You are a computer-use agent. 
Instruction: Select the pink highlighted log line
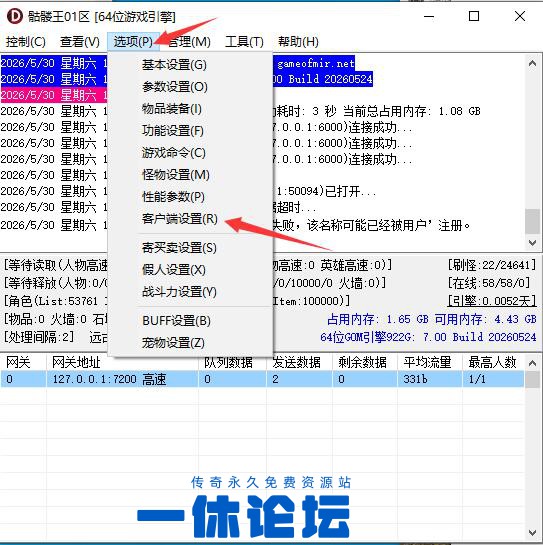pos(54,95)
